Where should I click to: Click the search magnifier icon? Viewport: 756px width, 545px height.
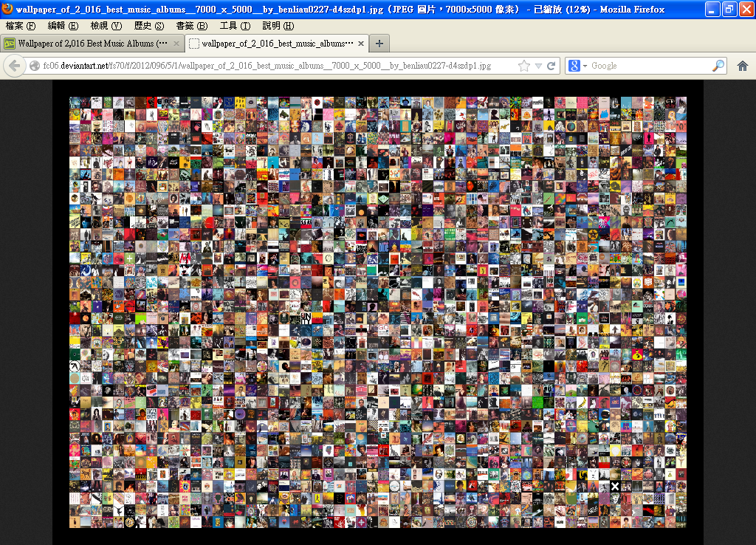(x=718, y=66)
